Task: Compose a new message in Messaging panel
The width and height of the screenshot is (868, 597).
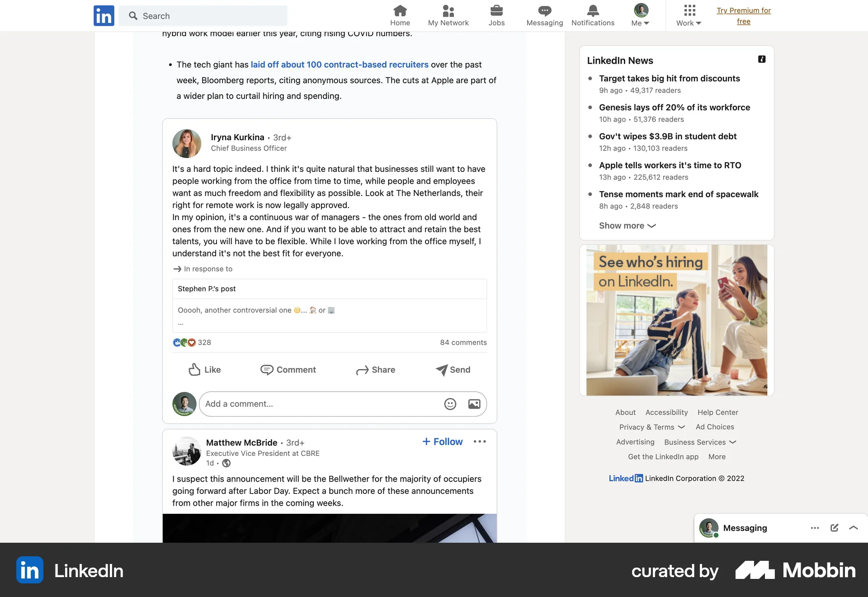Action: pos(834,528)
